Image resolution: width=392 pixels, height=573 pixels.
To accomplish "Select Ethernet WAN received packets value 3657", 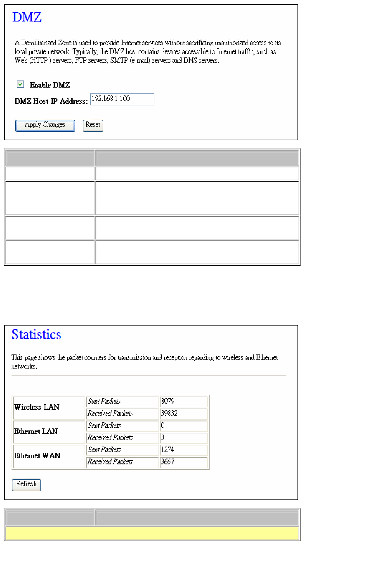I will [168, 461].
